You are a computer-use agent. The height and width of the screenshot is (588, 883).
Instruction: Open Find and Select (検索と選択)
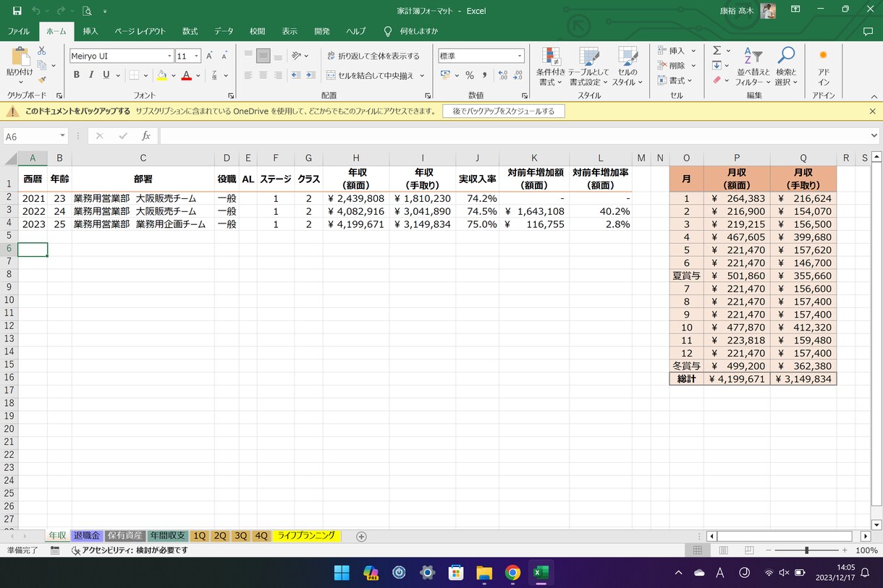[786, 67]
